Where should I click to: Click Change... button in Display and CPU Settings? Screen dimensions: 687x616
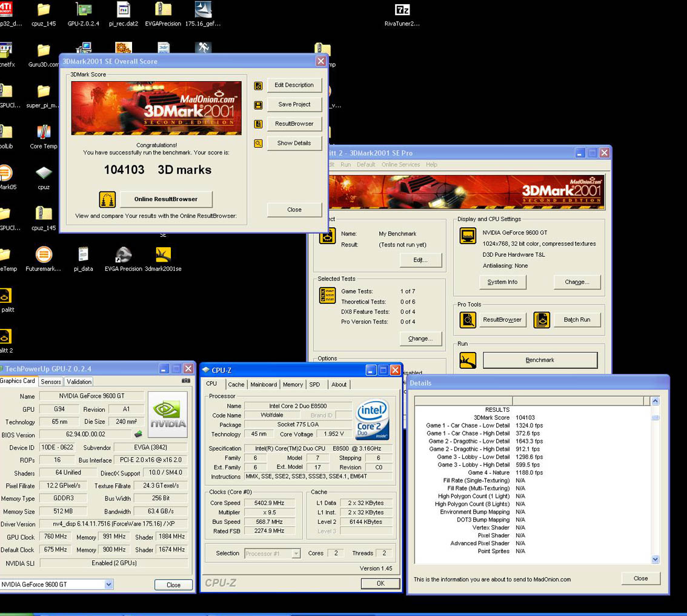pyautogui.click(x=577, y=282)
